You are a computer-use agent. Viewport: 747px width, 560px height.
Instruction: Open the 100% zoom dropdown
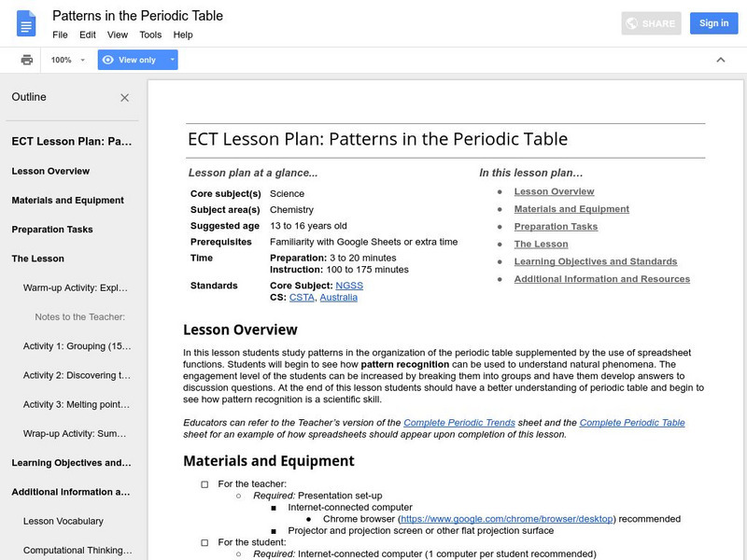pos(68,60)
